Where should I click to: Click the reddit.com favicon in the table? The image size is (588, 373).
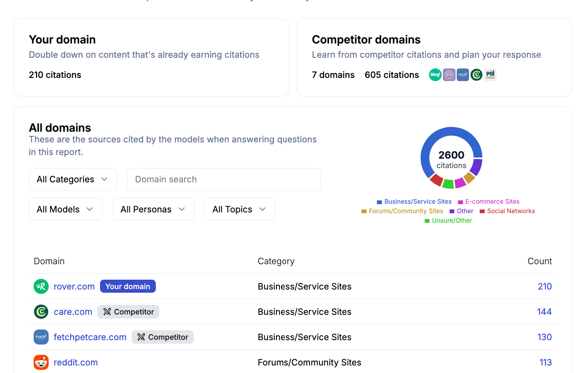click(x=41, y=362)
